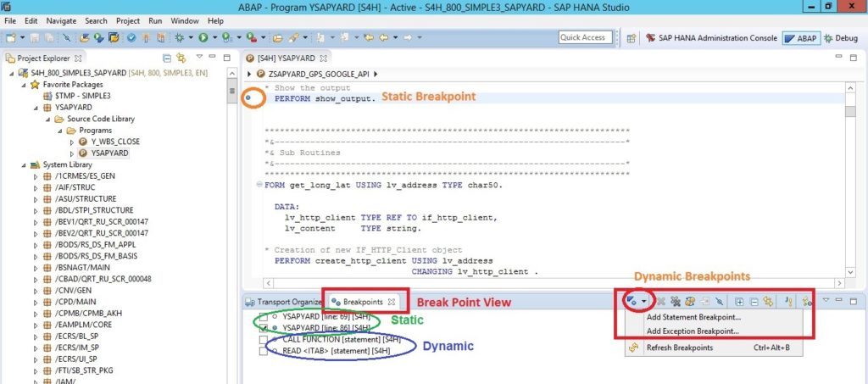The image size is (868, 384).
Task: Click the static breakpoint marker beside PERFORM show_output
Action: coord(248,98)
